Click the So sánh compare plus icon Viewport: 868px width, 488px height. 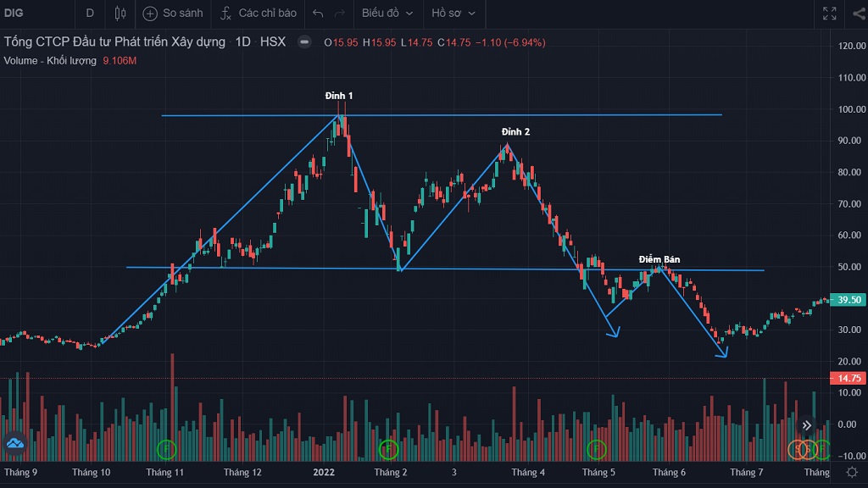click(x=150, y=14)
